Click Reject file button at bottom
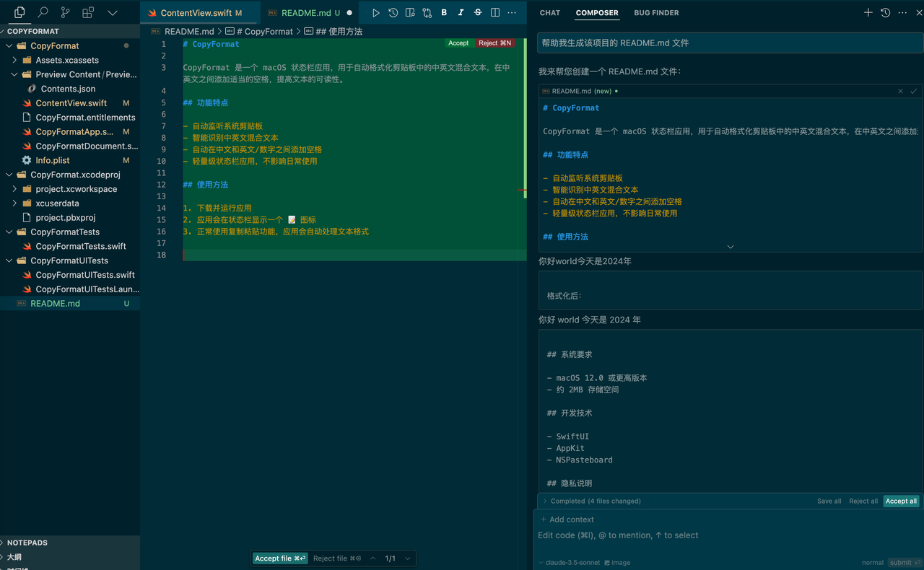This screenshot has height=570, width=924. pos(337,558)
